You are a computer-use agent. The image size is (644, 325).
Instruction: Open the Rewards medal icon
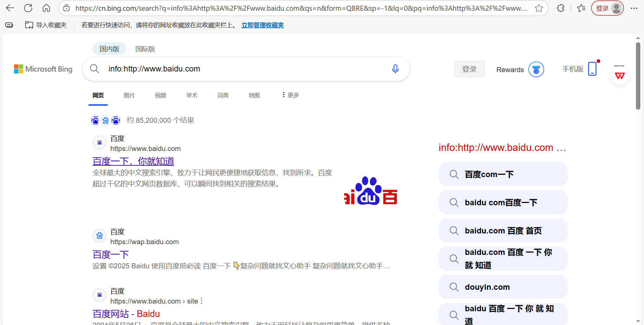point(536,69)
